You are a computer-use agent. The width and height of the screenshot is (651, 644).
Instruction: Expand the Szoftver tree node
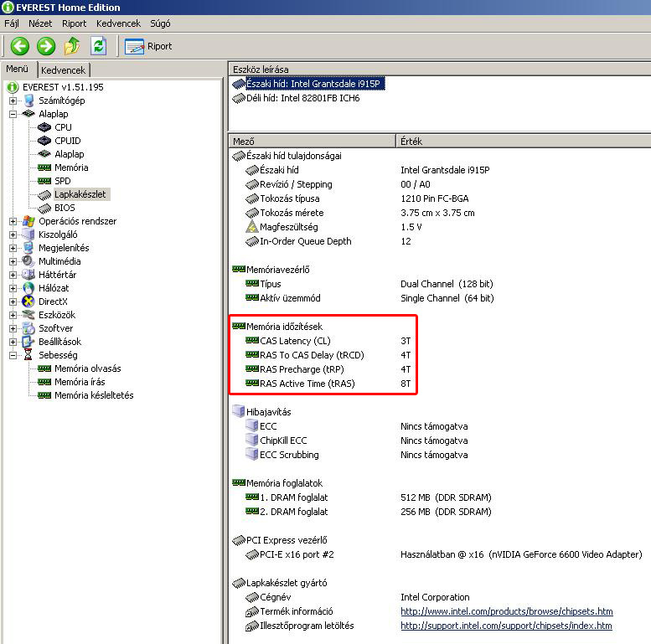click(13, 328)
